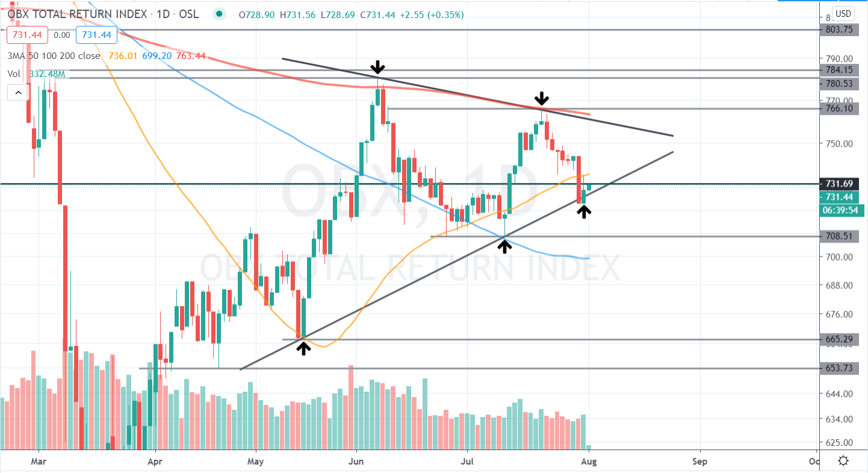Click the Sep label on time axis
The height and width of the screenshot is (473, 868).
click(700, 462)
